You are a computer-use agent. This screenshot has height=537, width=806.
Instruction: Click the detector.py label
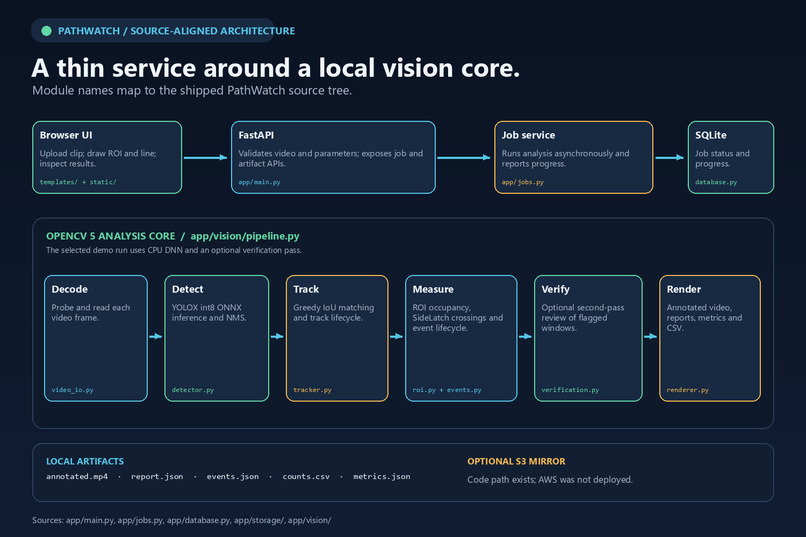[193, 390]
